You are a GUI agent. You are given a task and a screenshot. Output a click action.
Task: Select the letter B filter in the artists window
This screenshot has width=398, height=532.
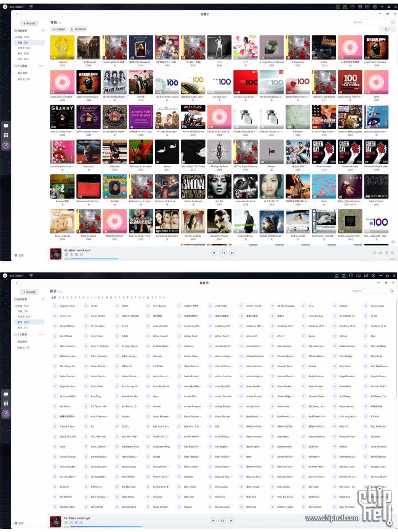[63, 297]
